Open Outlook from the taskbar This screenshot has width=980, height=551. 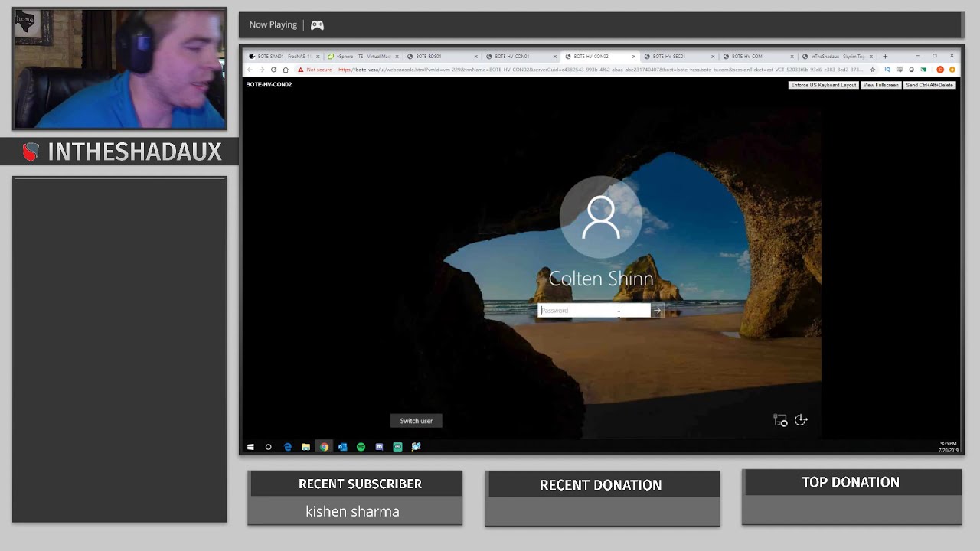[x=342, y=447]
